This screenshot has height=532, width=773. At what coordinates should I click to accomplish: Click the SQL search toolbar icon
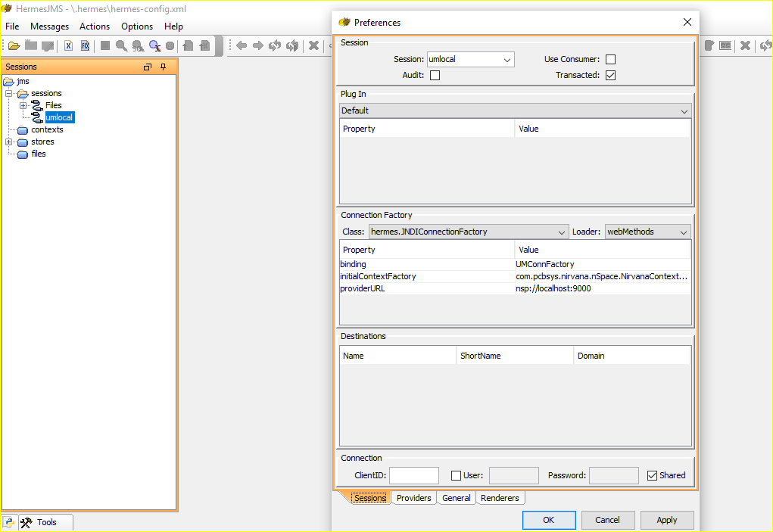(138, 46)
